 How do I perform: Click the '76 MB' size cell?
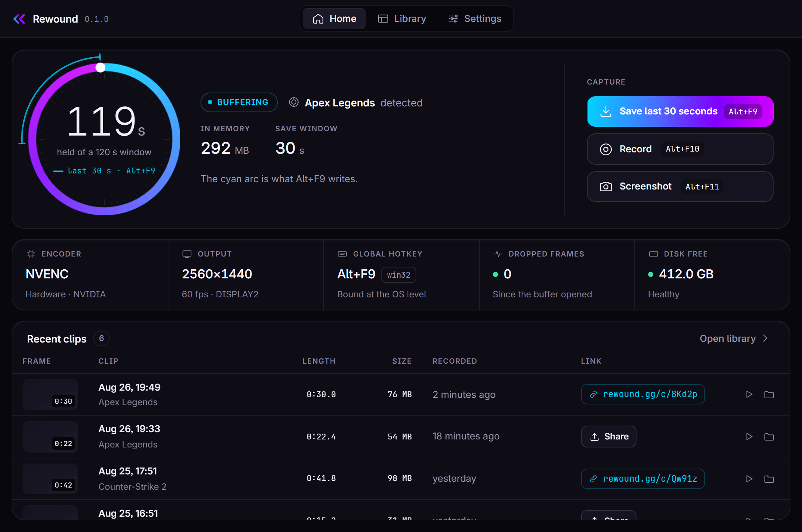(x=400, y=395)
